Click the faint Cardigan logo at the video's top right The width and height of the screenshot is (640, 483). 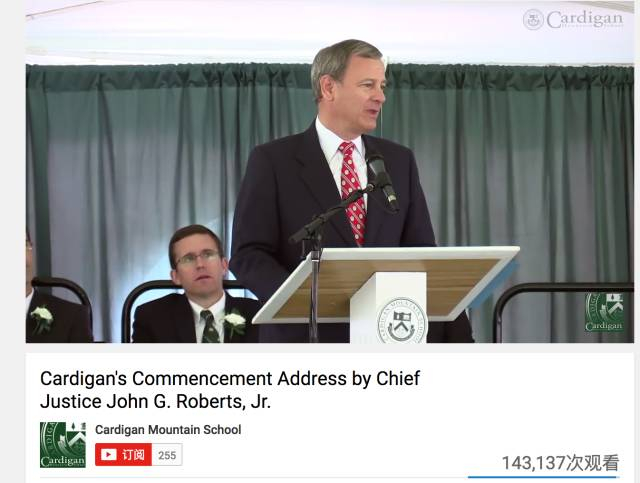point(573,19)
